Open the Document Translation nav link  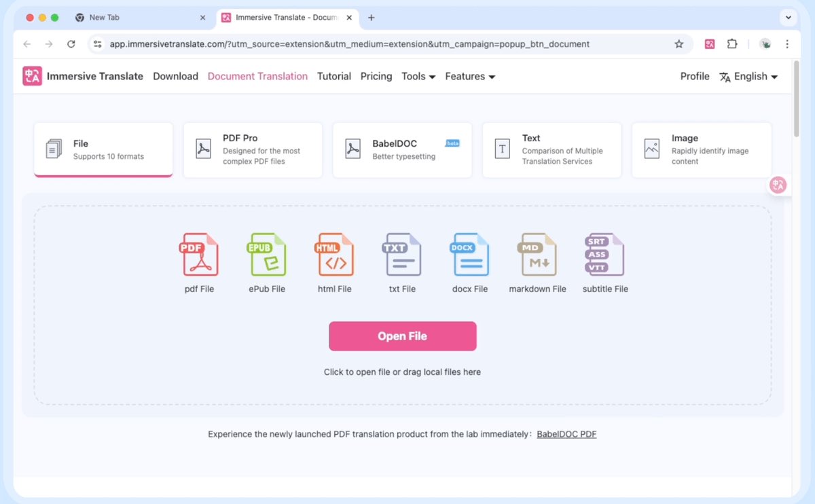pyautogui.click(x=257, y=76)
